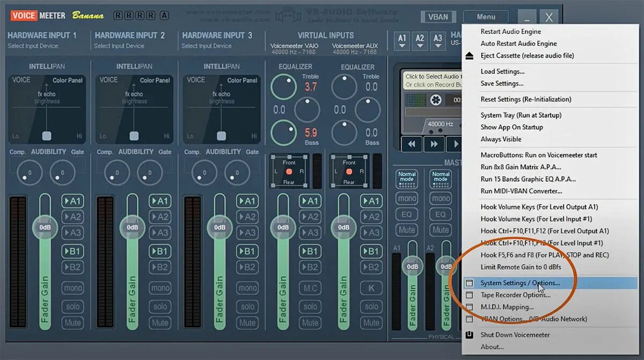Viewport: 644px width, 360px height.
Task: Open the A3 hardware out dropdown
Action: point(438,41)
